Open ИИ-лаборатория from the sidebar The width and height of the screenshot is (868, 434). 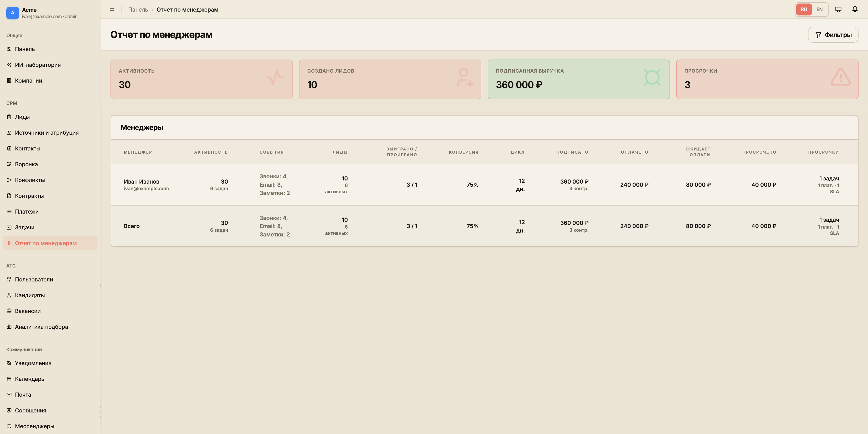tap(50, 65)
